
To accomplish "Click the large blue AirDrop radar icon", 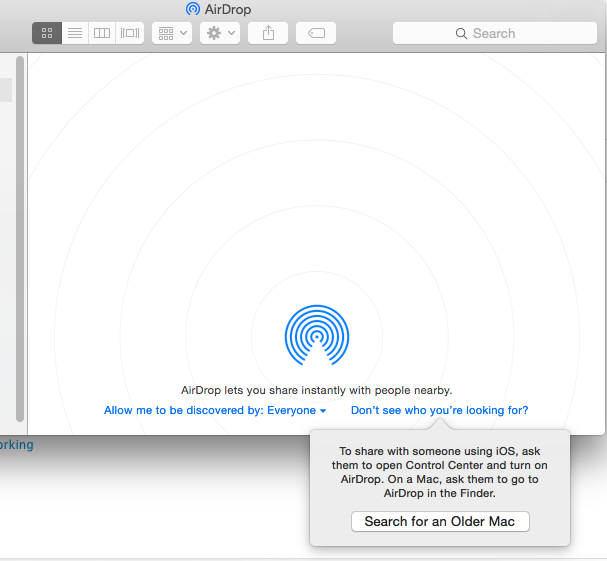I will (x=317, y=335).
